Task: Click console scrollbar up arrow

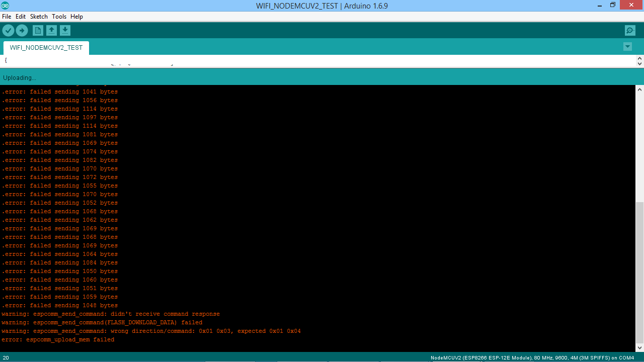Action: [x=639, y=89]
